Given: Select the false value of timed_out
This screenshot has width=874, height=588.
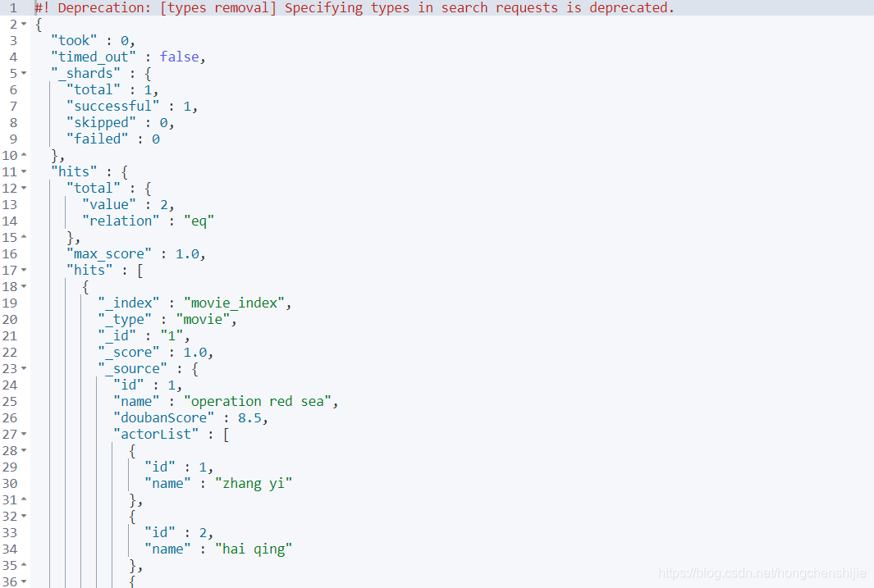Looking at the screenshot, I should pyautogui.click(x=179, y=57).
